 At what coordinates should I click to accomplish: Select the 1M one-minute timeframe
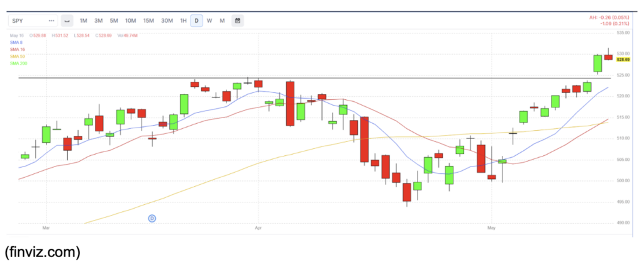pyautogui.click(x=84, y=21)
